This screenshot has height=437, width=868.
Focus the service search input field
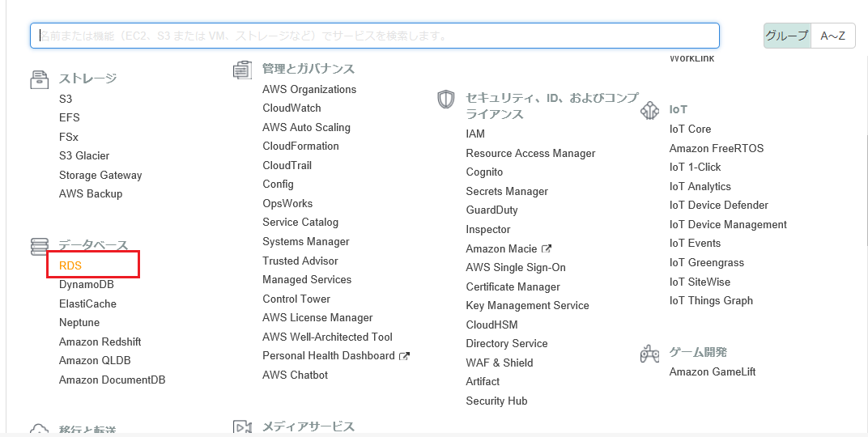(x=375, y=36)
